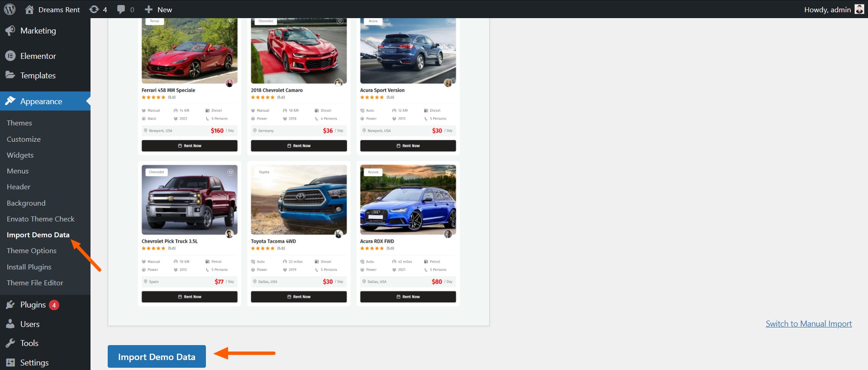Click the Toyota tag on Tacoma card

tap(264, 172)
